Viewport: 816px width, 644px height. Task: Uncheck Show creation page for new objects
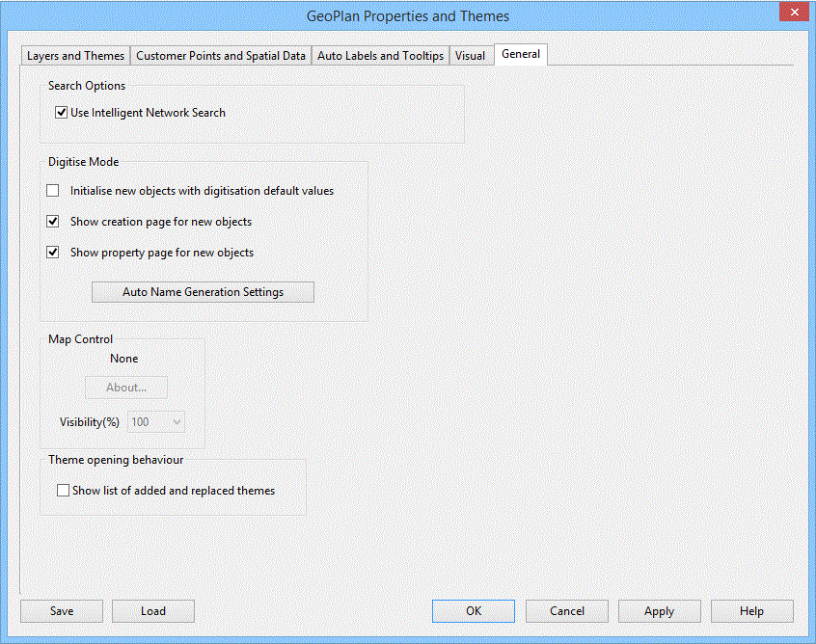point(52,221)
